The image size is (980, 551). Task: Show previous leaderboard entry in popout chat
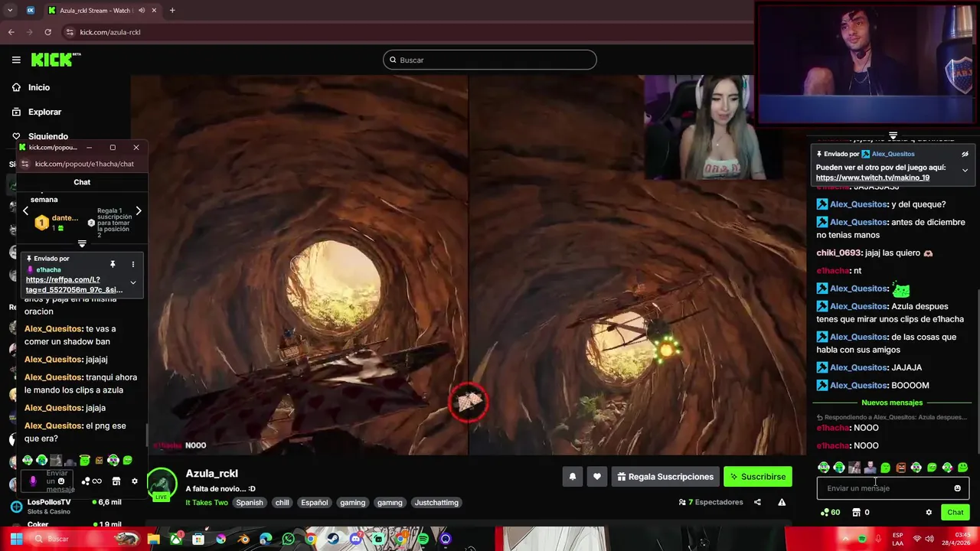pyautogui.click(x=25, y=210)
